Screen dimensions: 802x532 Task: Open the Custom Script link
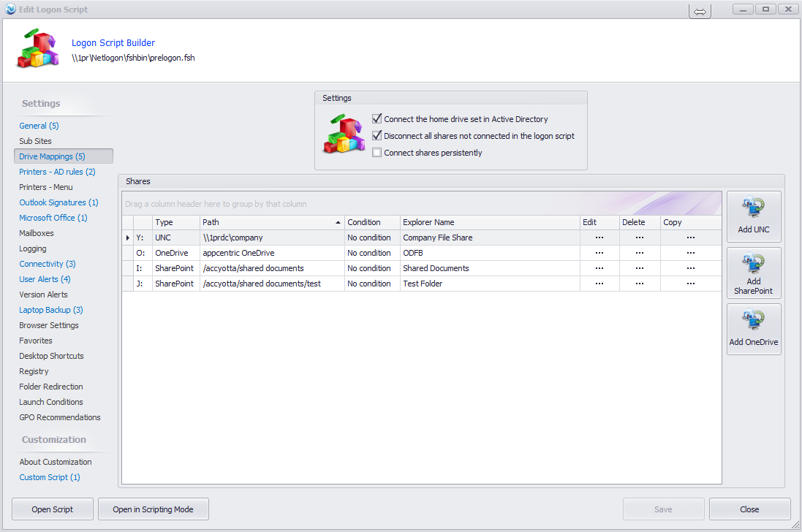pos(50,477)
